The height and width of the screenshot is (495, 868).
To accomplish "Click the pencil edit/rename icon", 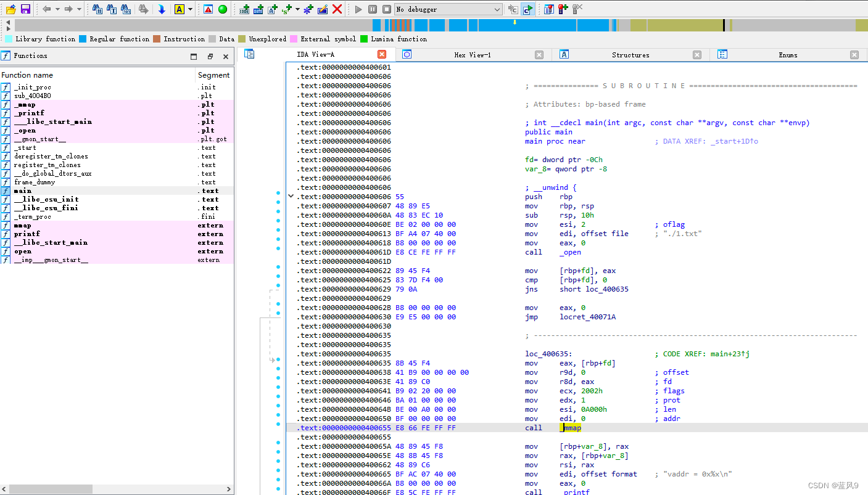I will 323,9.
